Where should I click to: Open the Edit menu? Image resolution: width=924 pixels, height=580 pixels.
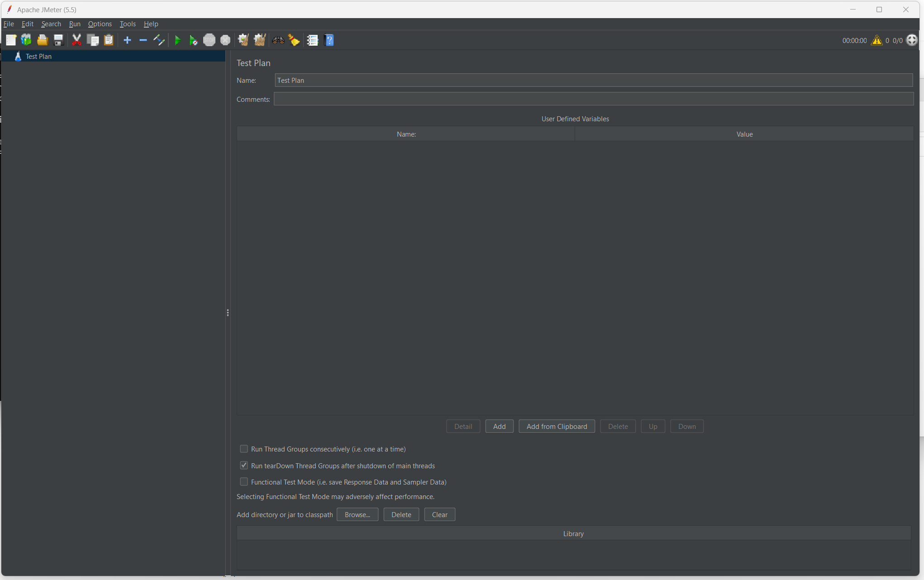(28, 24)
